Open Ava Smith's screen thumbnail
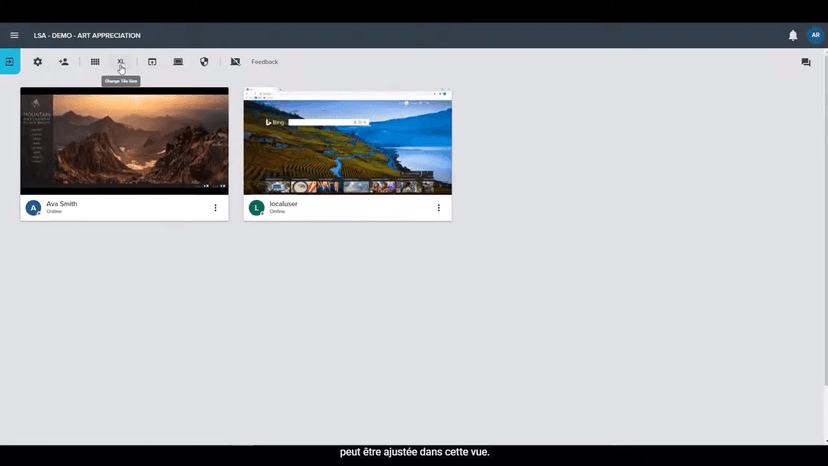 pos(125,141)
